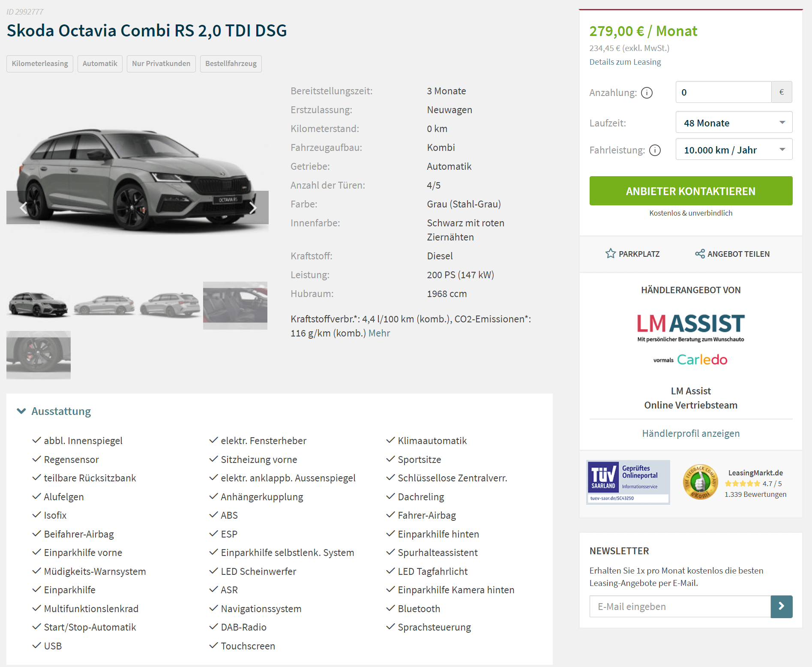This screenshot has height=667, width=812.
Task: Click the Ausstattung heading
Action: pyautogui.click(x=61, y=411)
